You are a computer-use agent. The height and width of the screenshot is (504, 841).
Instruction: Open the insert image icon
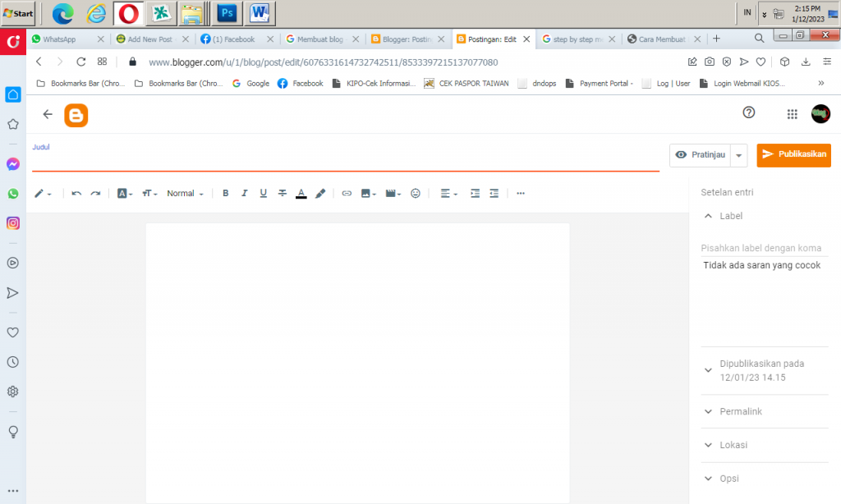tap(366, 194)
